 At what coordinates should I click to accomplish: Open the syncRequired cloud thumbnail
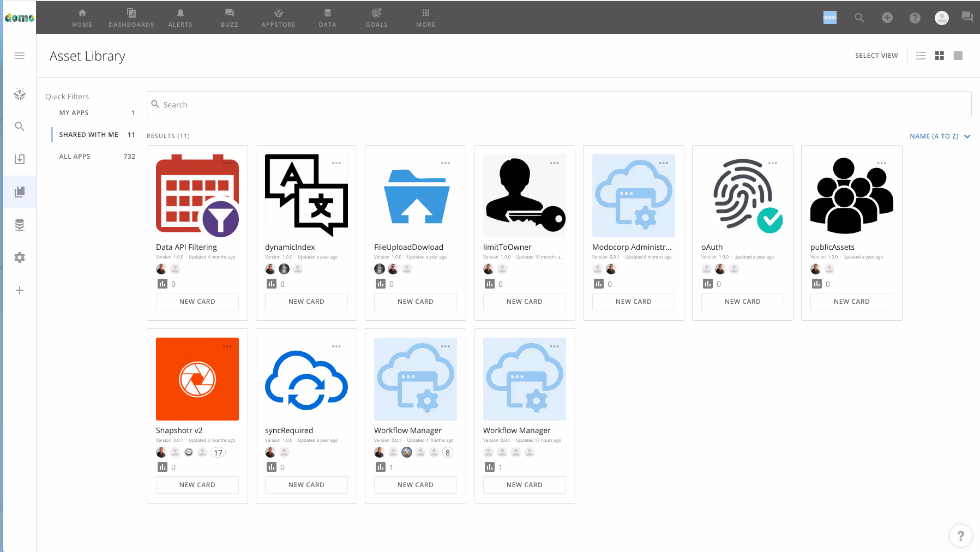tap(306, 379)
